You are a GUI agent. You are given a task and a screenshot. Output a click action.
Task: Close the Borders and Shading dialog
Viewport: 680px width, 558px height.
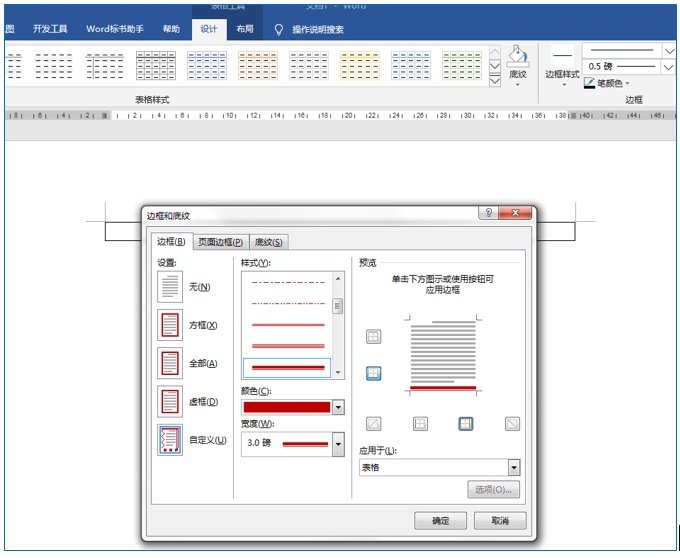[x=515, y=212]
